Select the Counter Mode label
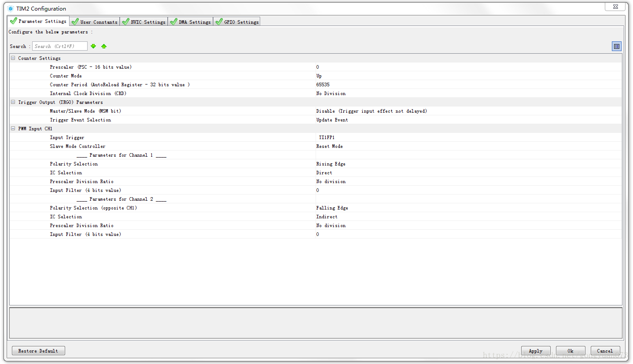 [66, 76]
